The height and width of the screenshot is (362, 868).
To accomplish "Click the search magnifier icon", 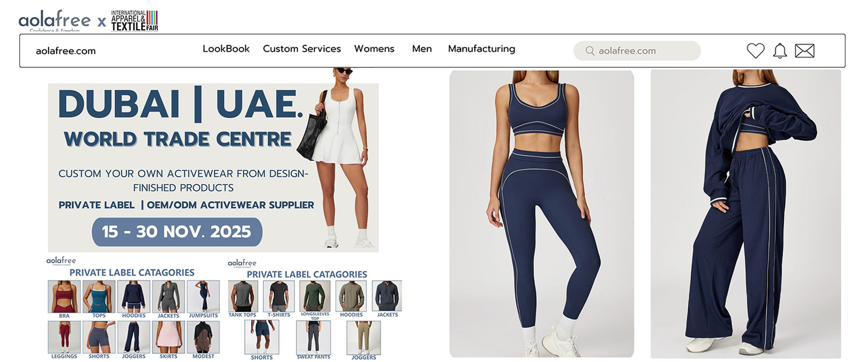I will pos(590,51).
